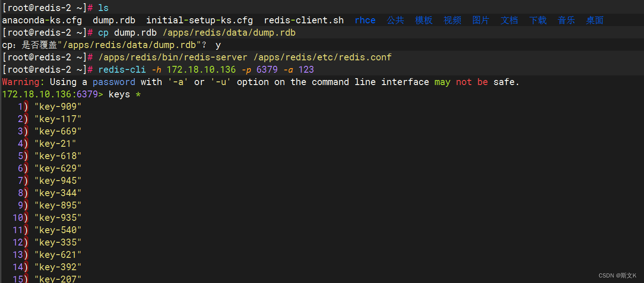Image resolution: width=644 pixels, height=283 pixels.
Task: Click the "key-935" entry
Action: (x=58, y=218)
